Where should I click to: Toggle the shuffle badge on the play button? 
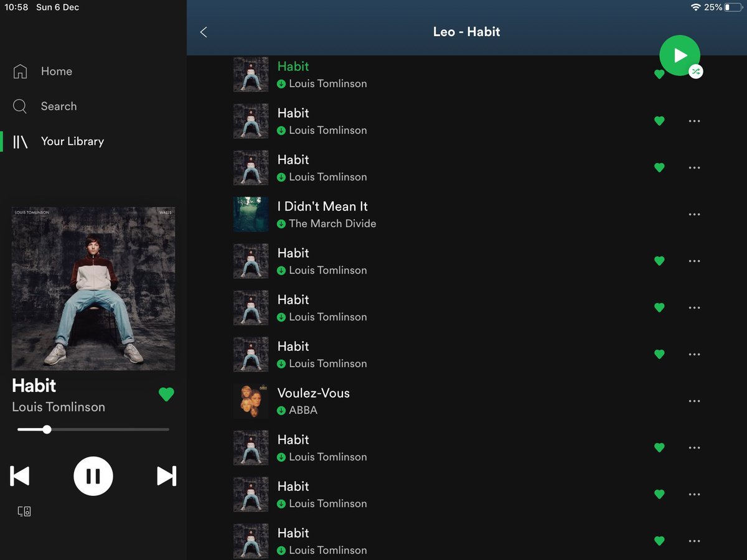(x=696, y=72)
